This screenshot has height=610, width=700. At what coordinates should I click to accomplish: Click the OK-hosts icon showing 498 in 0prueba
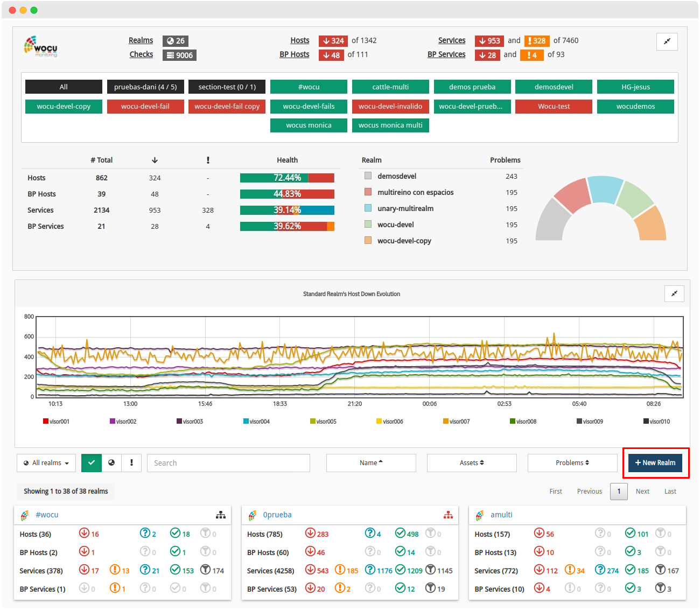tap(400, 533)
